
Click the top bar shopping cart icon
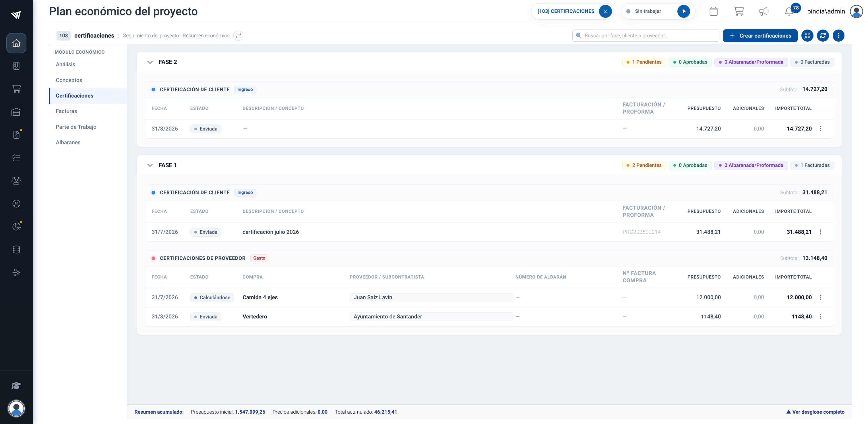[739, 11]
